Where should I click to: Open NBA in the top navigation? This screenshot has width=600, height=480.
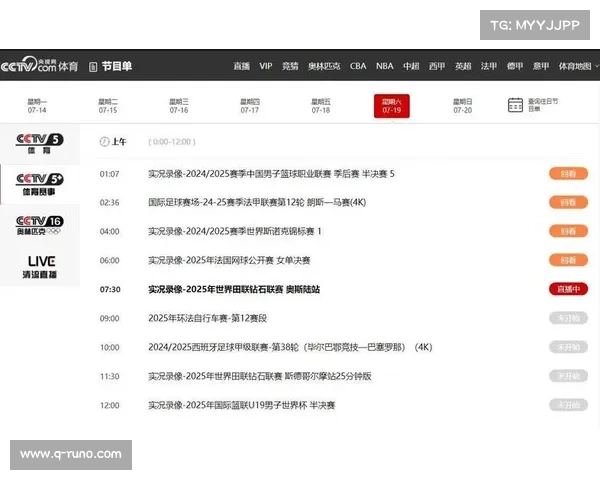(x=384, y=67)
